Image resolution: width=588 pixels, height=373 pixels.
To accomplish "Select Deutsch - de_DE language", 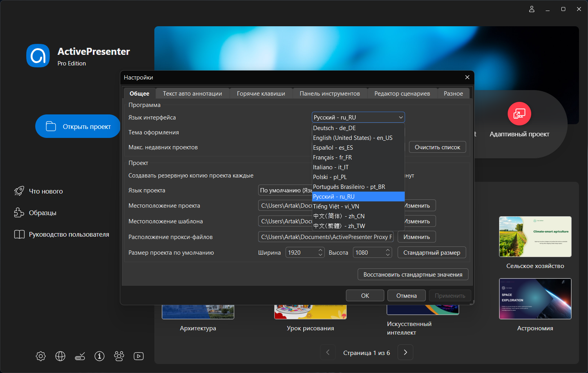I will [x=358, y=128].
